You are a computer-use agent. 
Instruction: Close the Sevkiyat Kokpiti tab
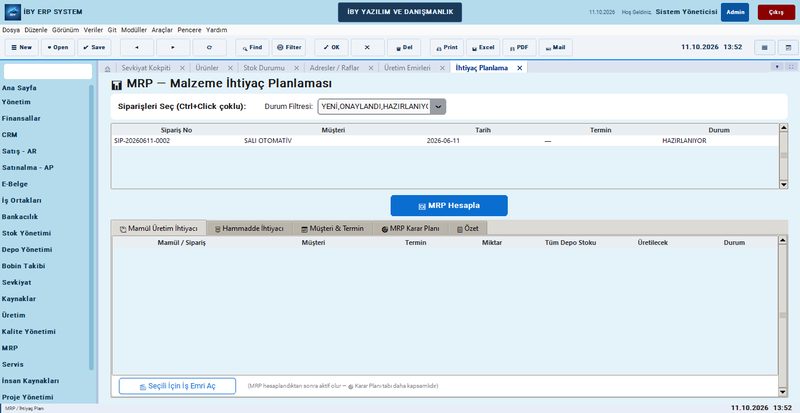(182, 68)
